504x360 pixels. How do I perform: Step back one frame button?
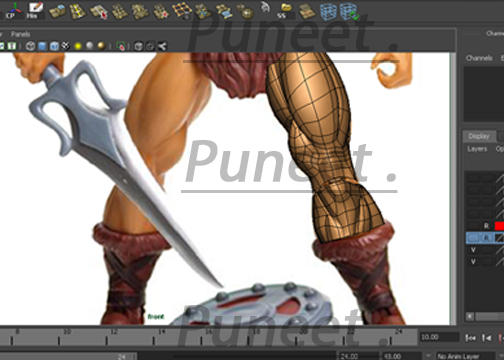click(487, 338)
